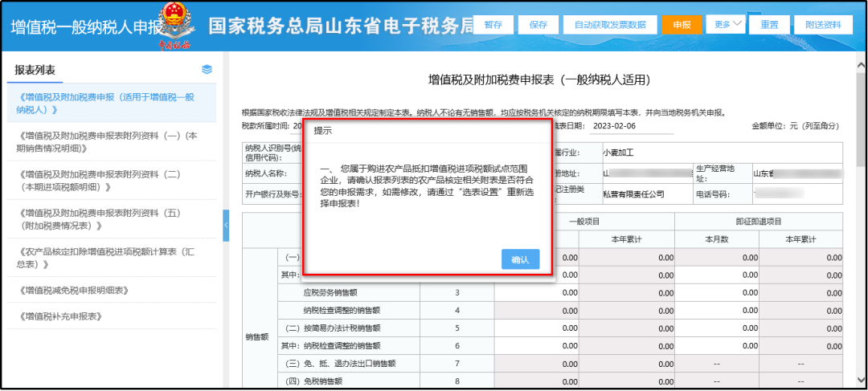Click the 2023-02-06 date field

pos(631,126)
